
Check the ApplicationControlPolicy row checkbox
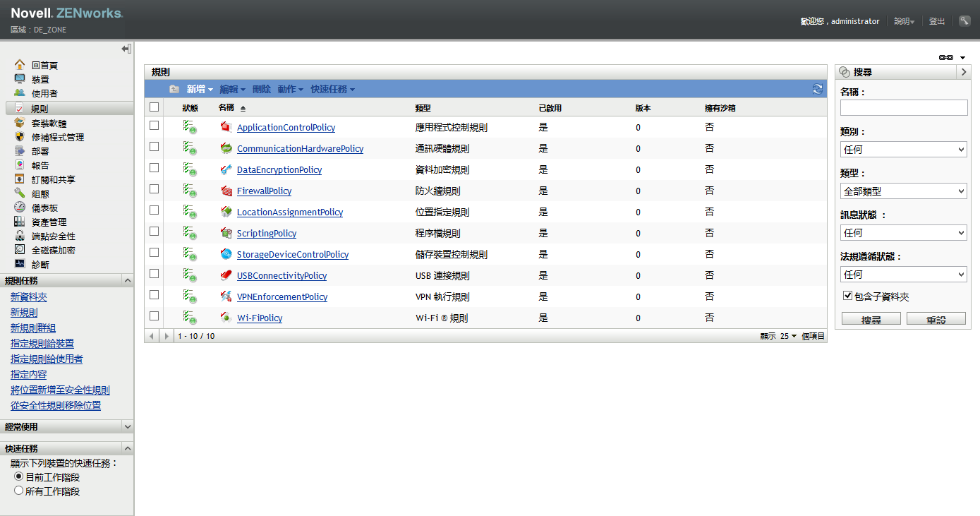pos(155,126)
